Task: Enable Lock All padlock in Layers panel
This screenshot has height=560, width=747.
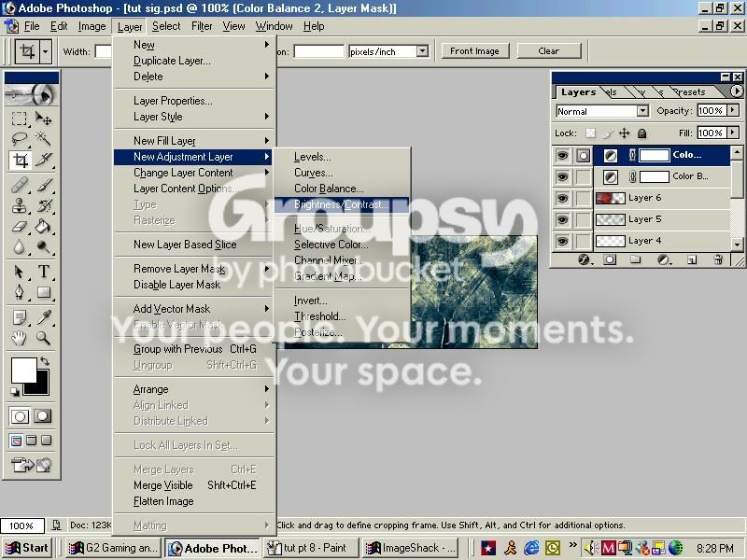Action: point(642,133)
